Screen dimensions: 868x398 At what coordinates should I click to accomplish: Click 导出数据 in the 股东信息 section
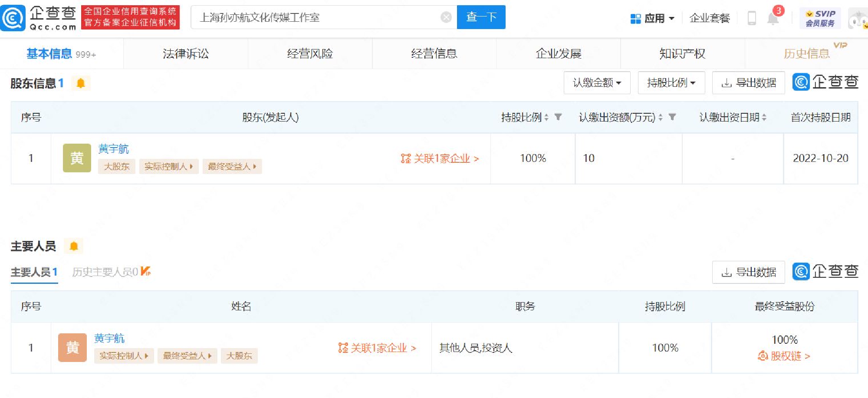pos(749,82)
